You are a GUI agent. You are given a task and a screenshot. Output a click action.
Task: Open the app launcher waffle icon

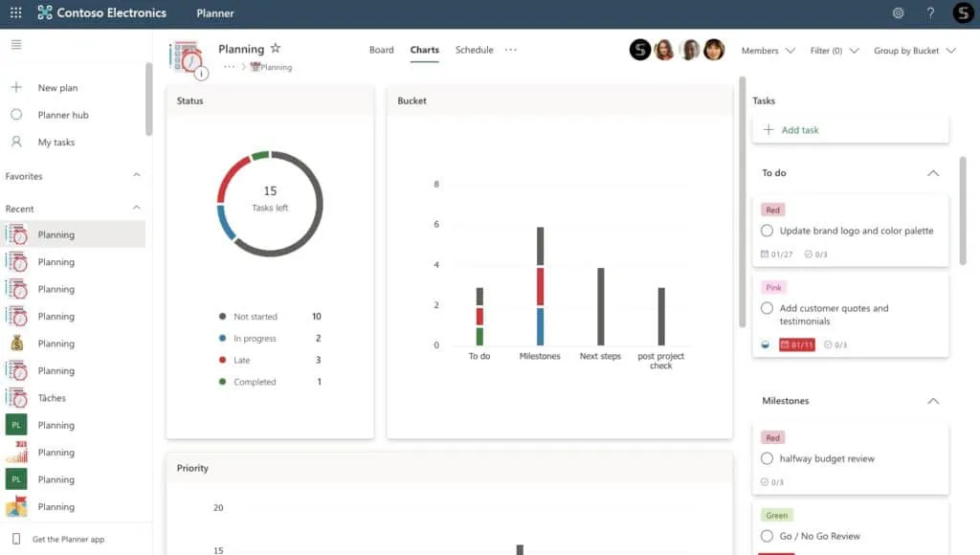(14, 12)
